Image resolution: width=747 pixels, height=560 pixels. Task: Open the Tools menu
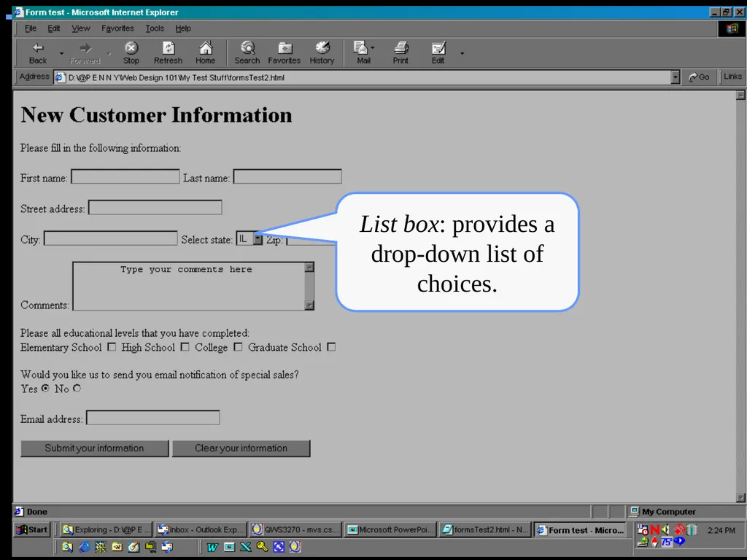[x=155, y=28]
